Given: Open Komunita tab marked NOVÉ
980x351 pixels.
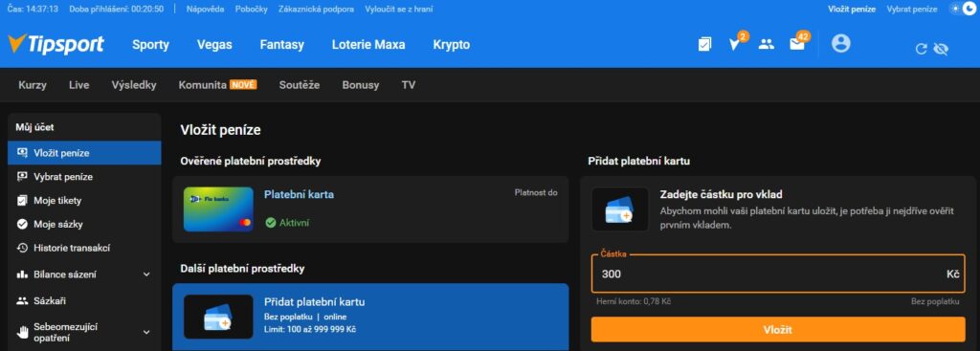Looking at the screenshot, I should tap(217, 85).
